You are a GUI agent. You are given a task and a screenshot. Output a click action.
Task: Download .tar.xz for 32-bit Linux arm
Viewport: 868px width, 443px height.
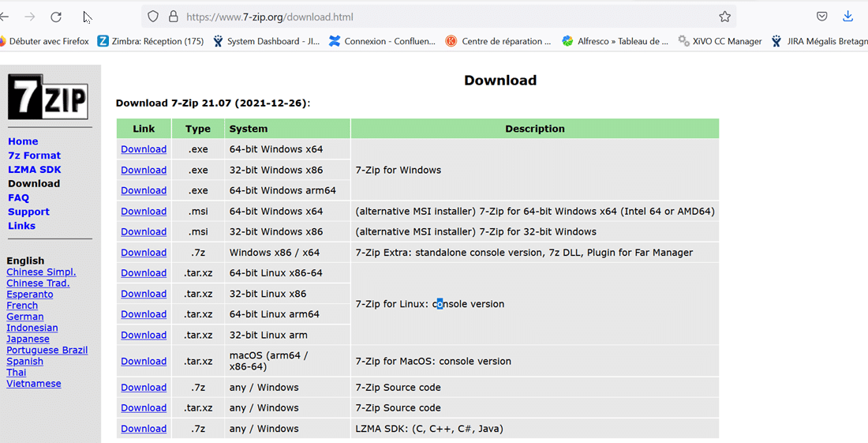coord(144,335)
